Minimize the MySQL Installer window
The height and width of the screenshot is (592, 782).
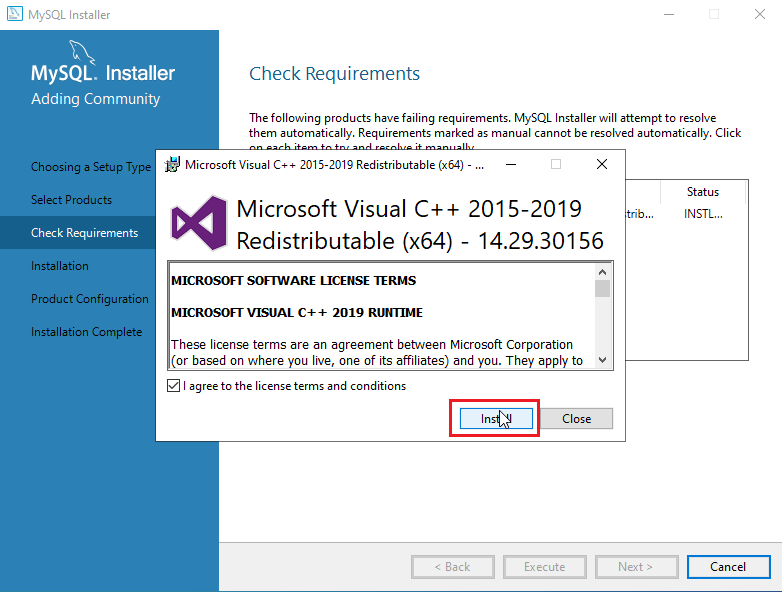669,14
